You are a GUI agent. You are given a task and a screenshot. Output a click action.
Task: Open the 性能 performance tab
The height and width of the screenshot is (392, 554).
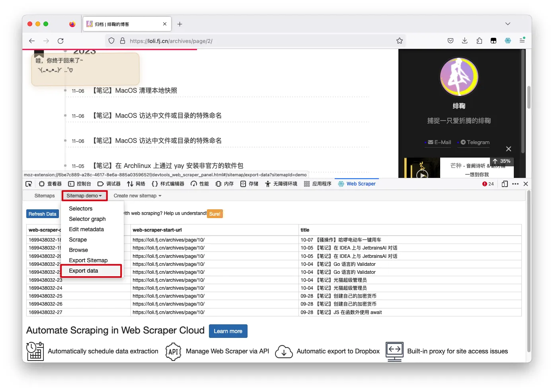[x=200, y=184]
